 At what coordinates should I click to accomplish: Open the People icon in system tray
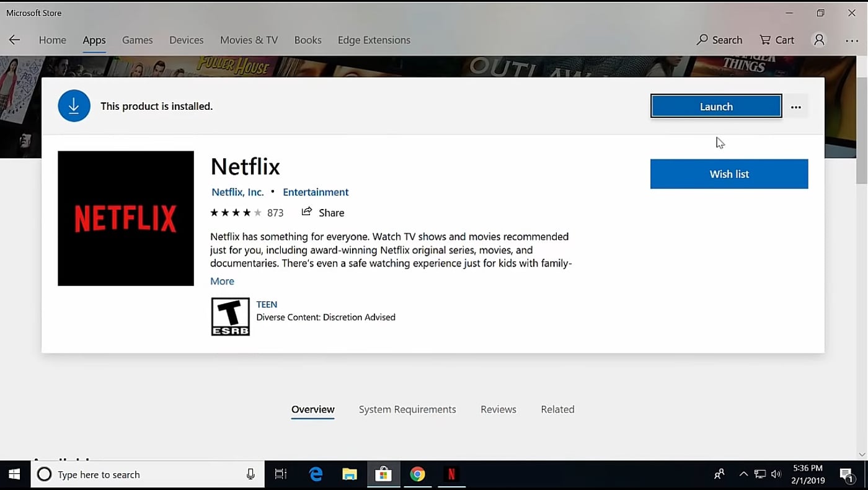(x=719, y=474)
